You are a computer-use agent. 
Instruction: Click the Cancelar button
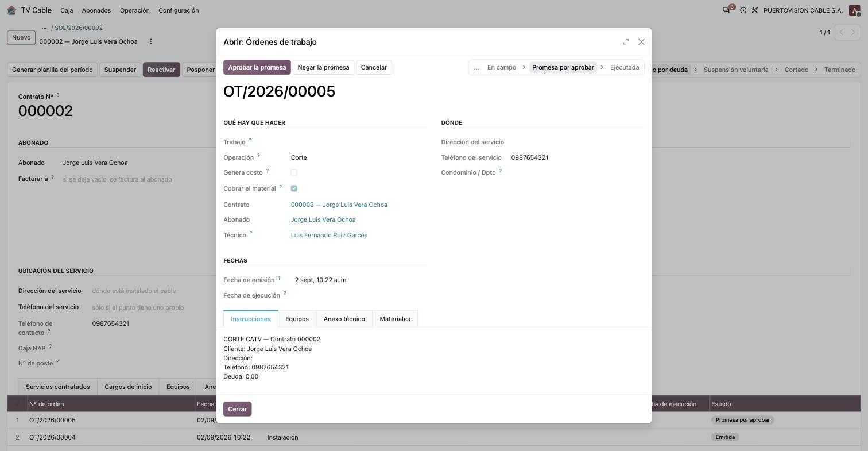374,67
